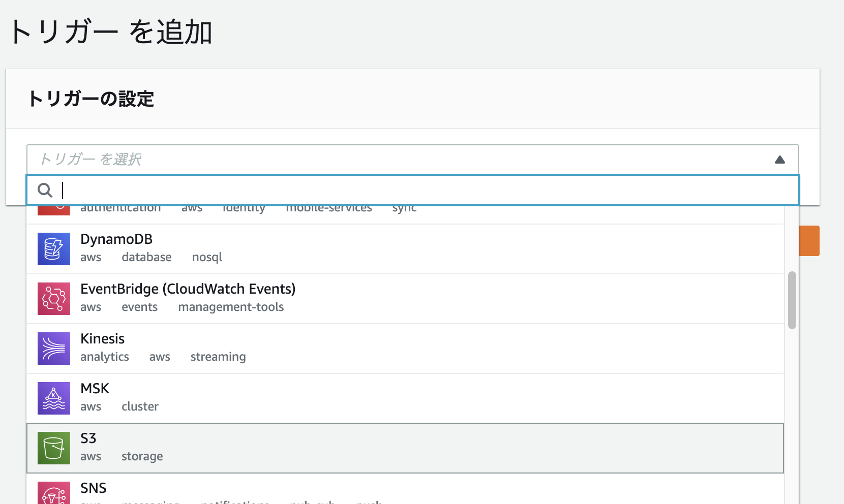
Task: Collapse the trigger list with the triangle arrow
Action: point(779,160)
